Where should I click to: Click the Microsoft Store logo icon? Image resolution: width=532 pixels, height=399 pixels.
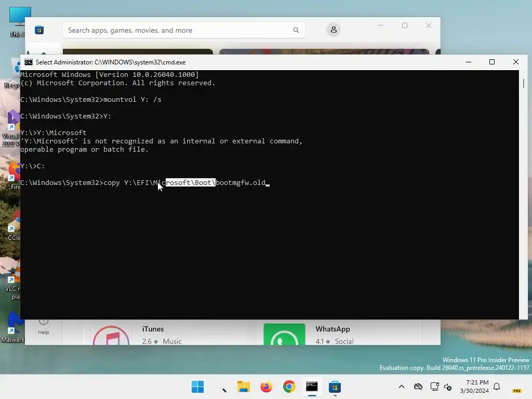tap(39, 30)
